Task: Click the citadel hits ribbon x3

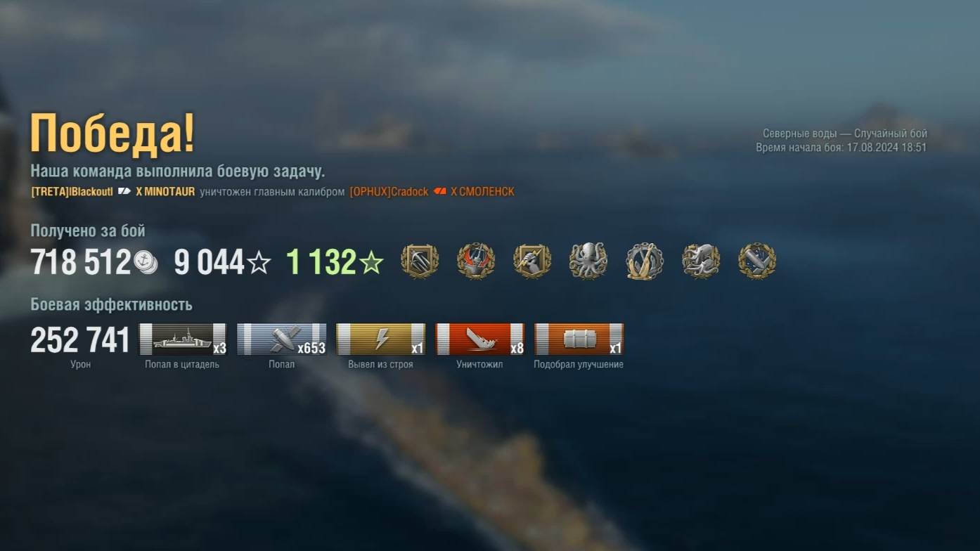Action: [x=183, y=339]
